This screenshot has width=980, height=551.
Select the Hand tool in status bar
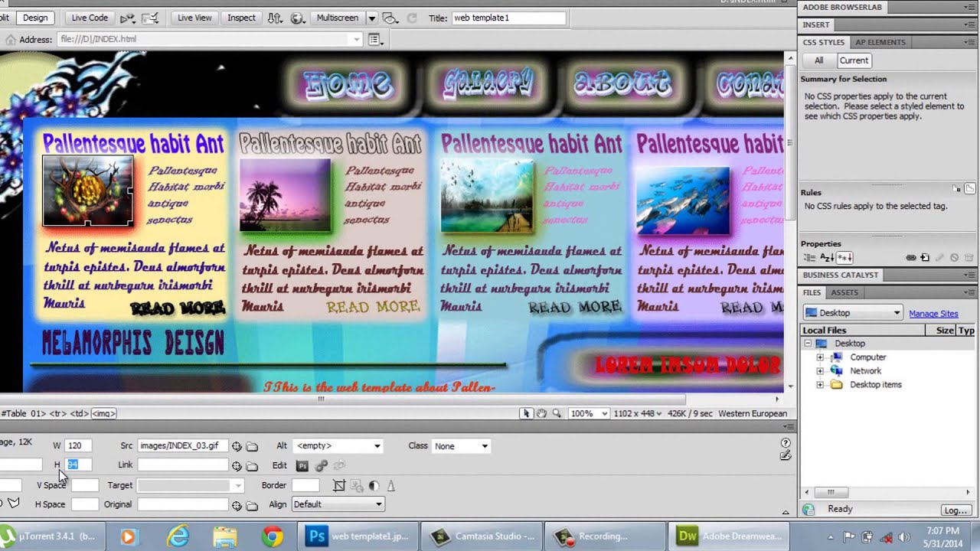point(541,413)
